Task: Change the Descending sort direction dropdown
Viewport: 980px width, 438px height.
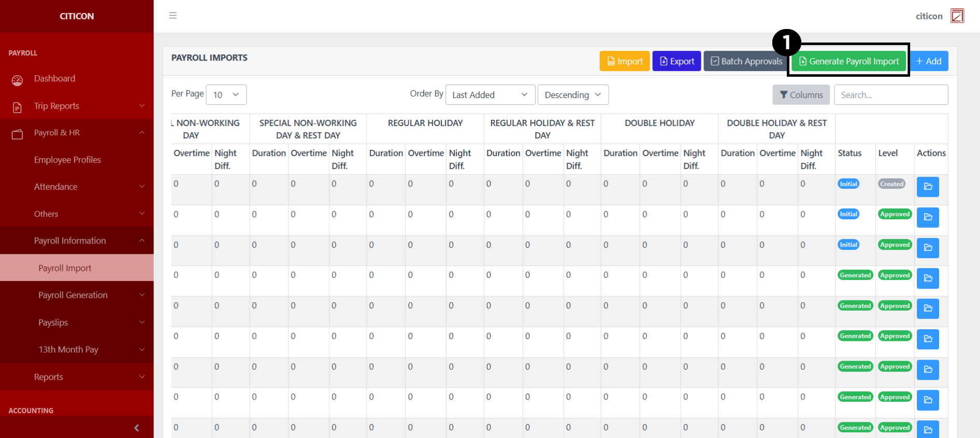Action: (x=572, y=95)
